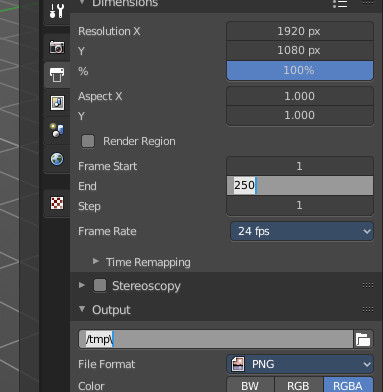Select BW color mode
383x392 pixels.
(x=250, y=385)
